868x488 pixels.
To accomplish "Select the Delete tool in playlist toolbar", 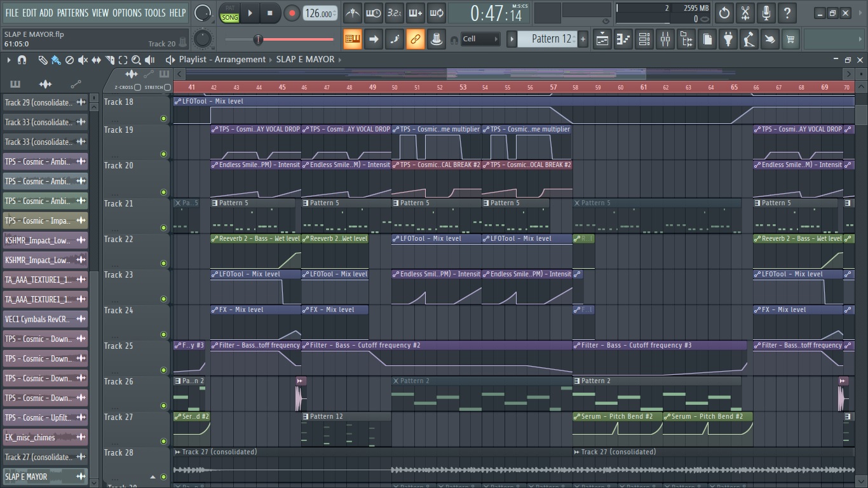I will pyautogui.click(x=70, y=60).
